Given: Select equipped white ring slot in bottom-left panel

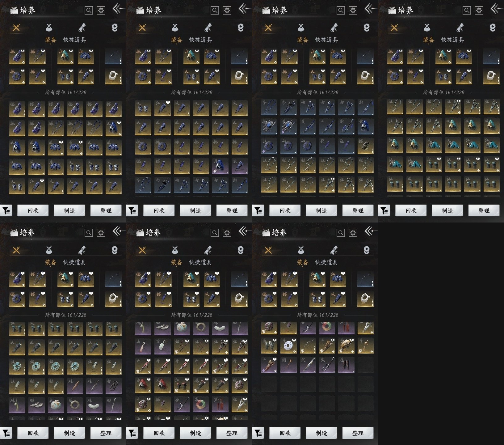Looking at the screenshot, I should coord(113,299).
